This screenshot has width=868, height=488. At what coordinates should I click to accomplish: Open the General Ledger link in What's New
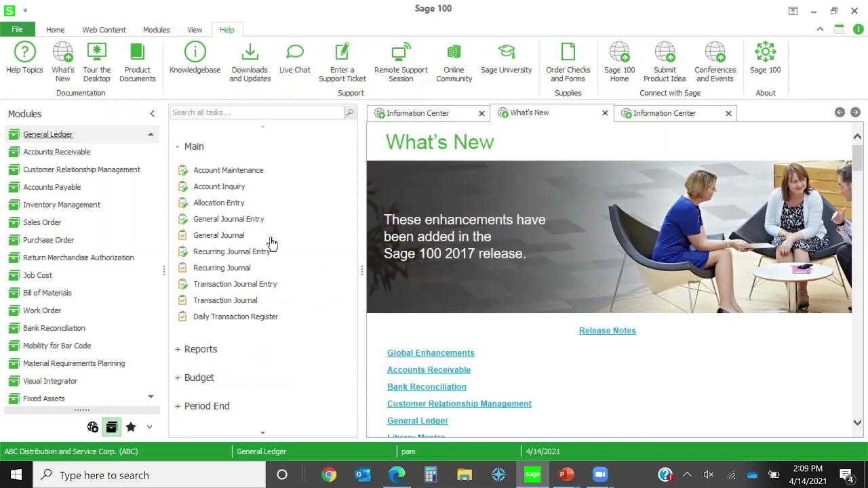tap(418, 421)
